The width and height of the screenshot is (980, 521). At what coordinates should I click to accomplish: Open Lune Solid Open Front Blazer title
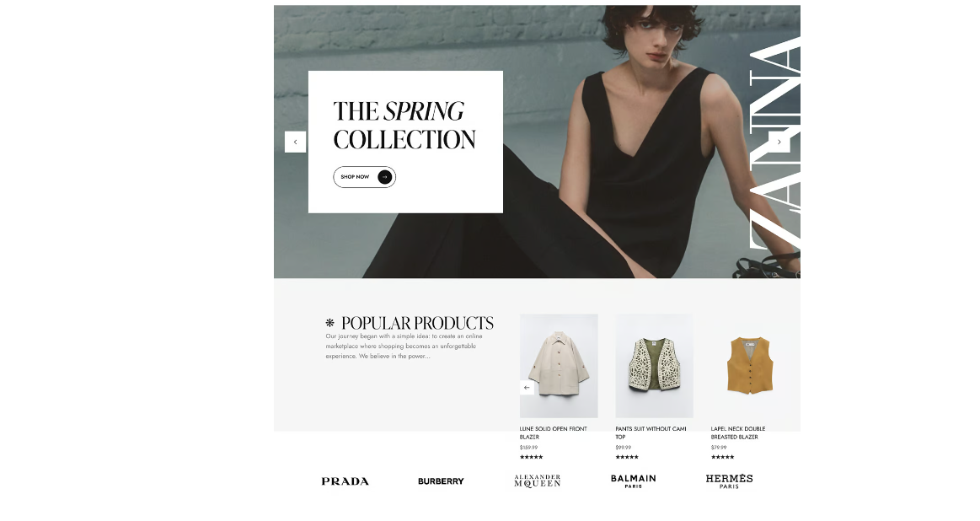tap(553, 432)
